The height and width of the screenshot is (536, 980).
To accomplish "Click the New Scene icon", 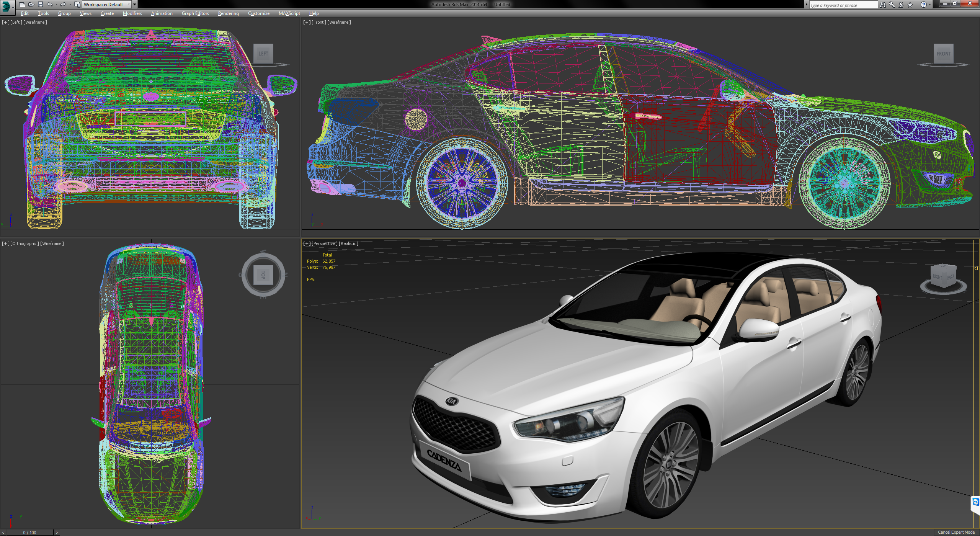I will coord(22,5).
